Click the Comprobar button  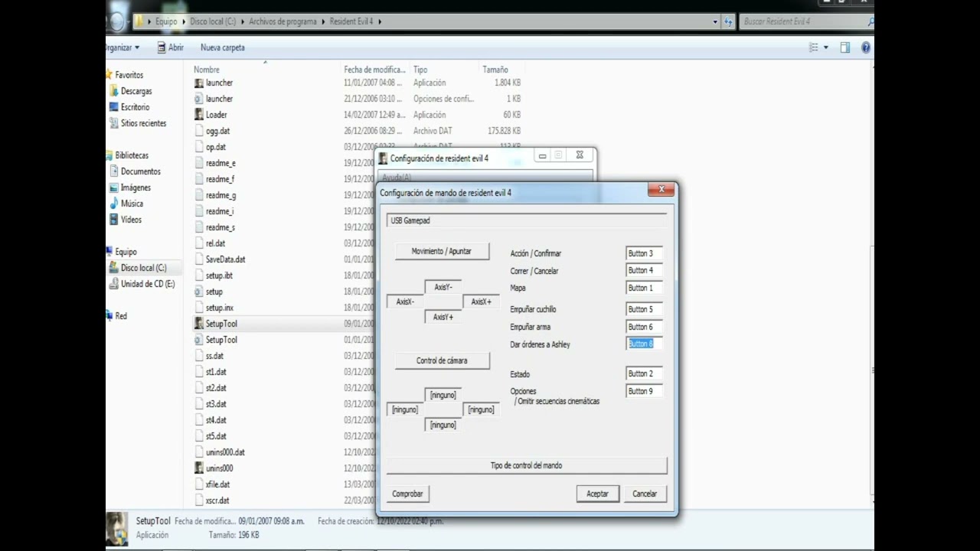407,494
